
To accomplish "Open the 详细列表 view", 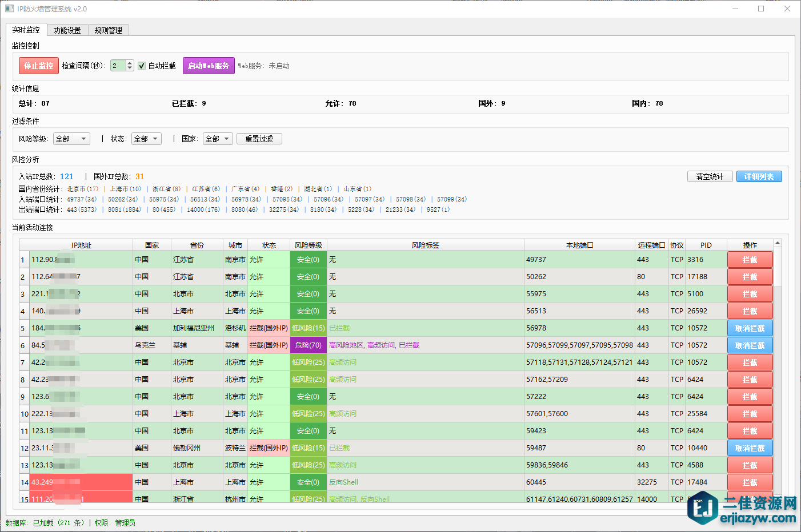I will (759, 176).
